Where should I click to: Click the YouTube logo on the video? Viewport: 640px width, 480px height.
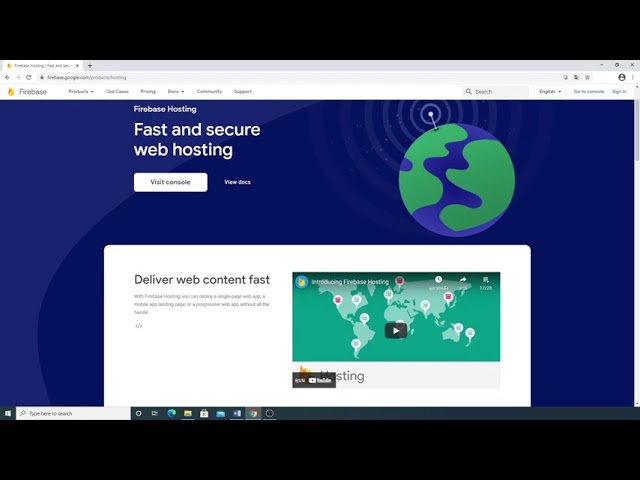(x=320, y=380)
